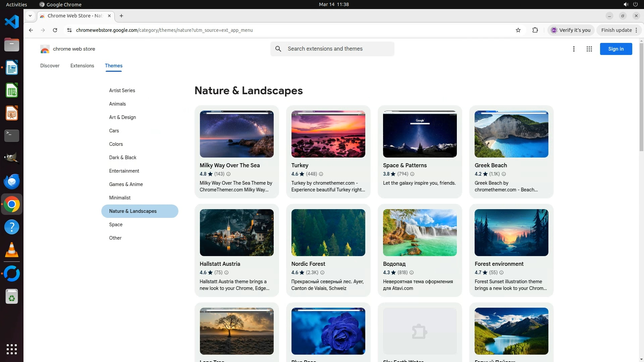View site information icon in address bar
The height and width of the screenshot is (362, 644).
[x=69, y=30]
